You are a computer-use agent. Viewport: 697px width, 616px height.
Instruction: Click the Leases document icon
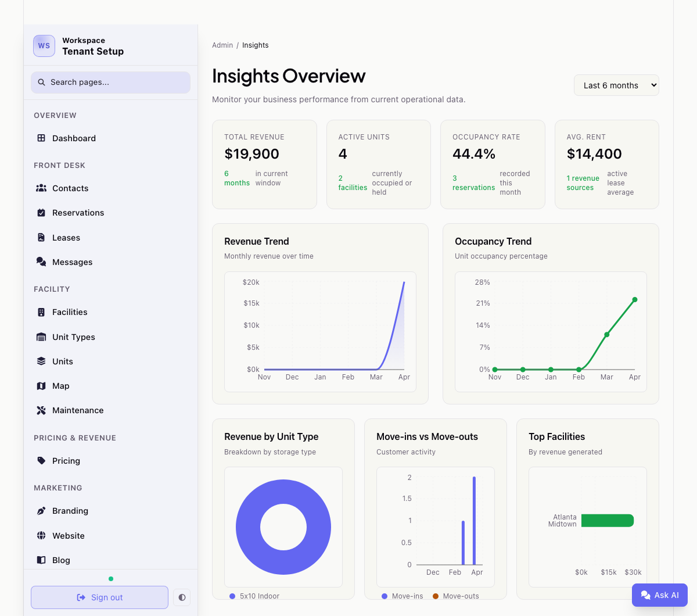pyautogui.click(x=41, y=238)
